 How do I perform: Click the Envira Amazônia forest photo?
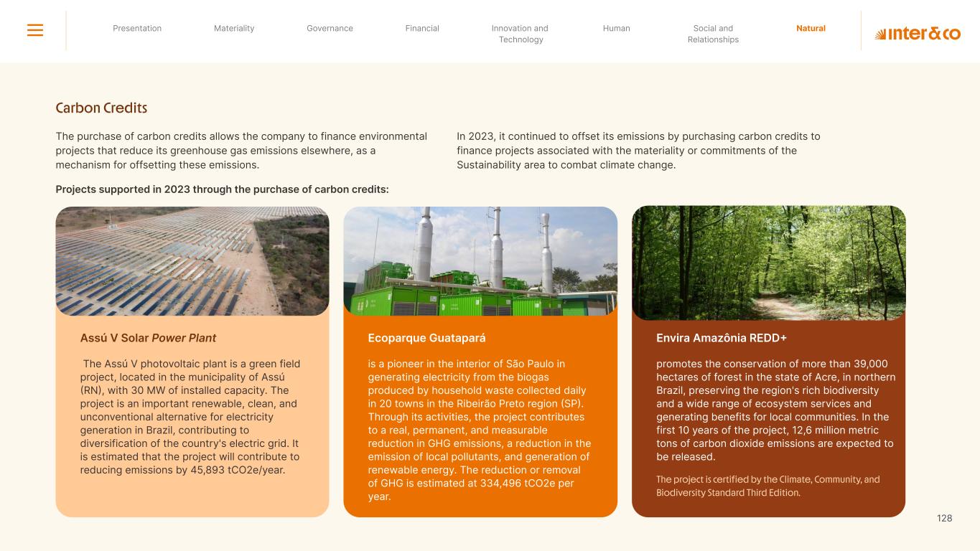pyautogui.click(x=768, y=263)
